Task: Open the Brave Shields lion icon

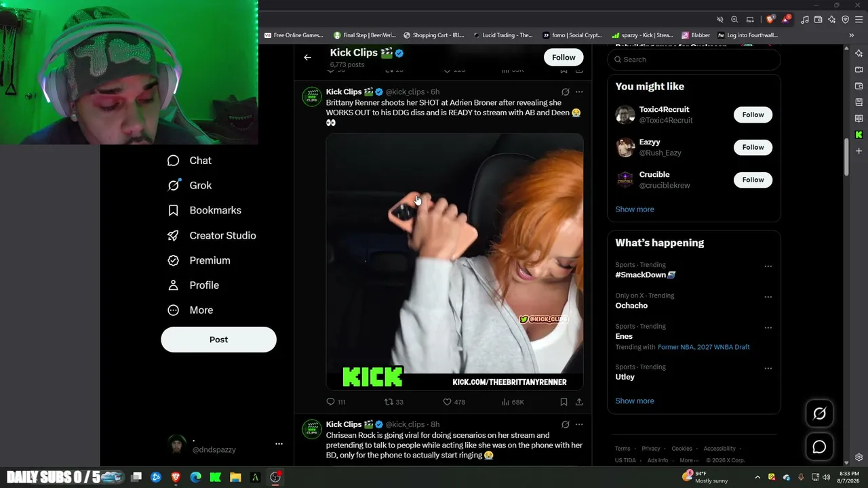Action: (770, 20)
